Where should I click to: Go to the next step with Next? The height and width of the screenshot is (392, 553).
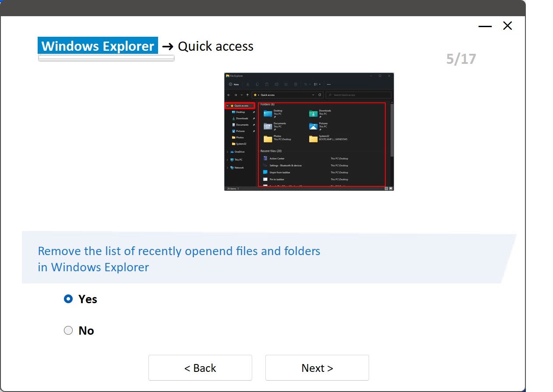pos(317,368)
